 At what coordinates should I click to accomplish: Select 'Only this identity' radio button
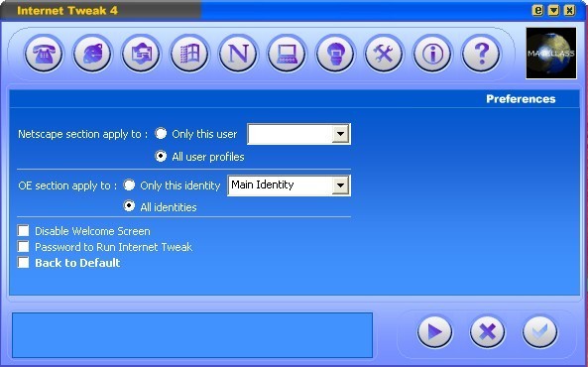(x=129, y=184)
